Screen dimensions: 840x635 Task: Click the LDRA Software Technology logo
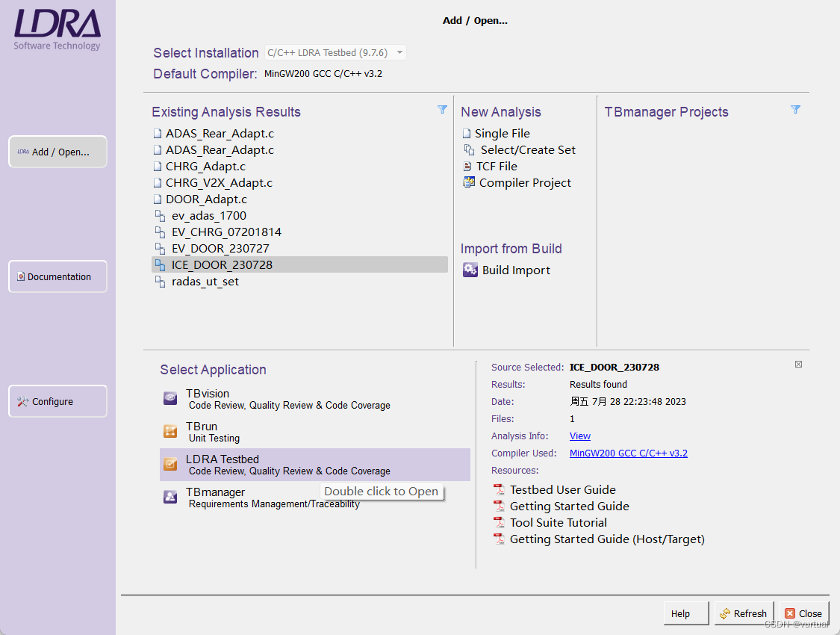(x=57, y=29)
